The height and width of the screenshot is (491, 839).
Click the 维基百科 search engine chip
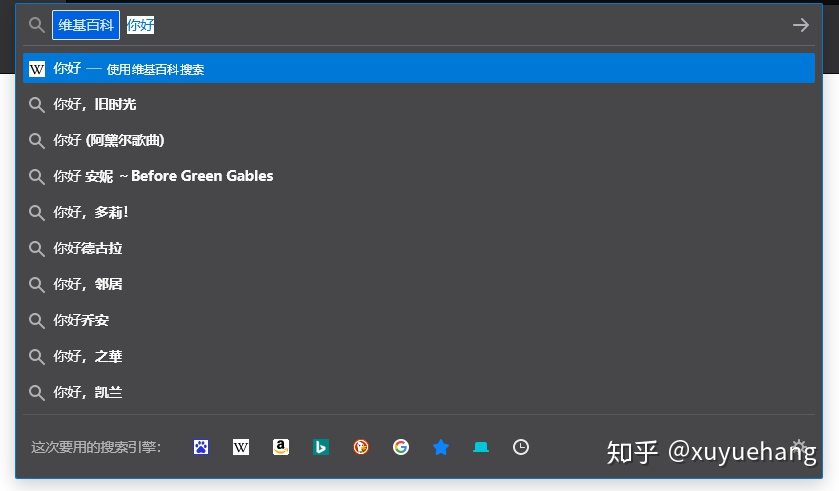86,25
